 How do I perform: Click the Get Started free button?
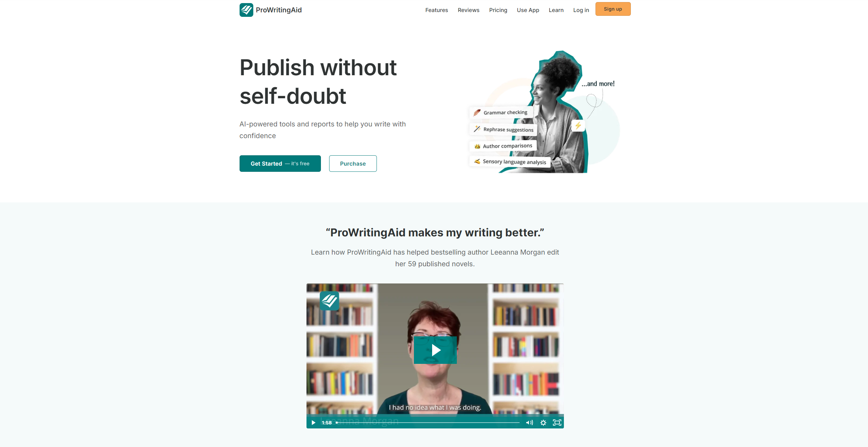click(x=280, y=164)
